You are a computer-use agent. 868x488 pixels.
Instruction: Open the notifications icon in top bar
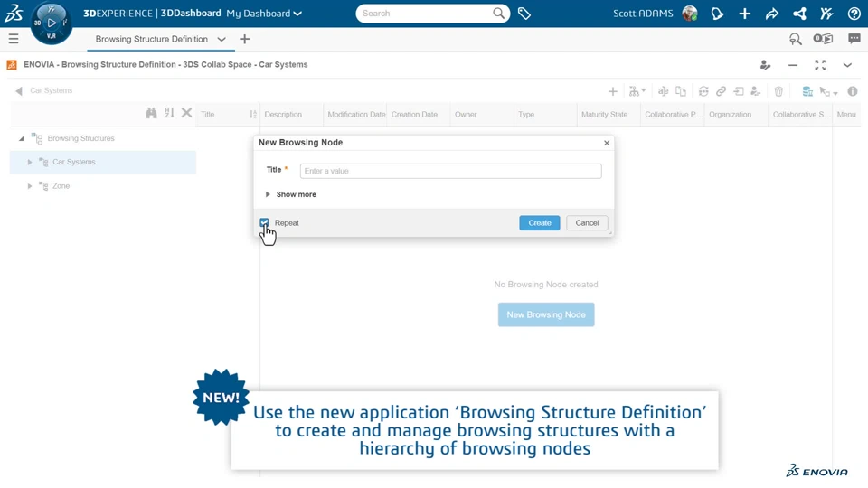(x=717, y=14)
